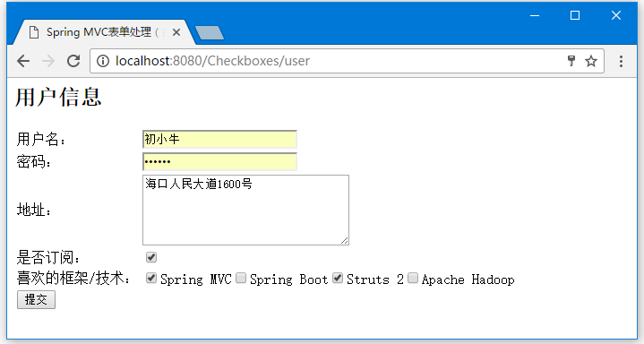The height and width of the screenshot is (344, 644).
Task: Open the Chrome three-dot menu
Action: click(621, 61)
